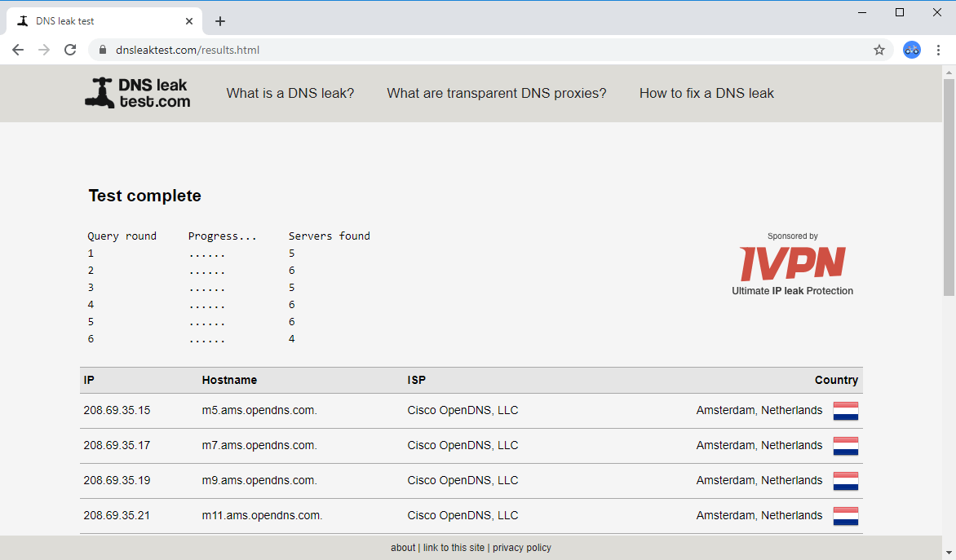The width and height of the screenshot is (956, 560).
Task: Click the browser forward arrow
Action: click(44, 50)
